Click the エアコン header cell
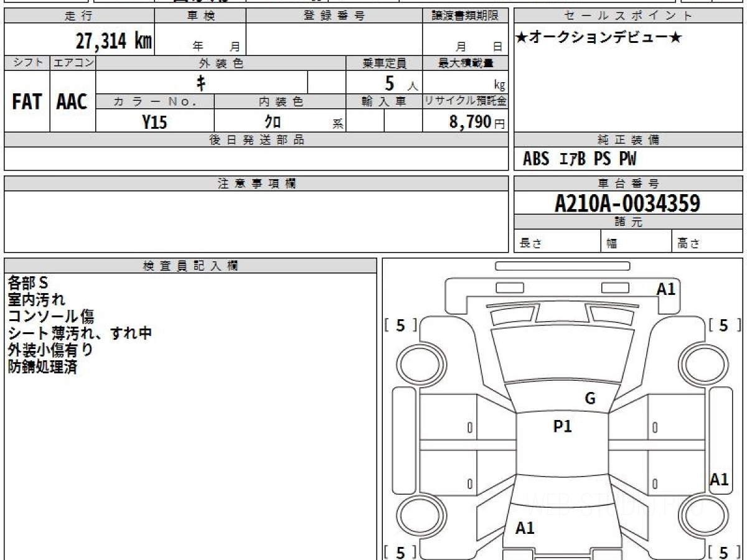747x560 pixels. (73, 63)
